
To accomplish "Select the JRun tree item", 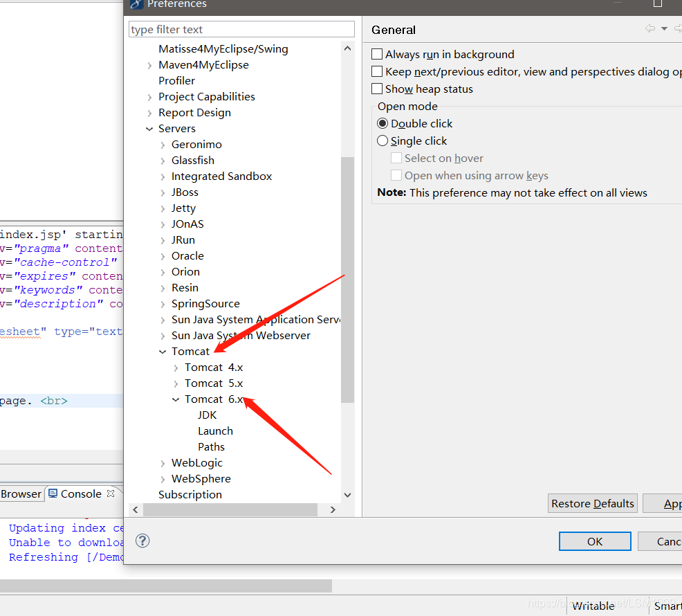I will 183,240.
